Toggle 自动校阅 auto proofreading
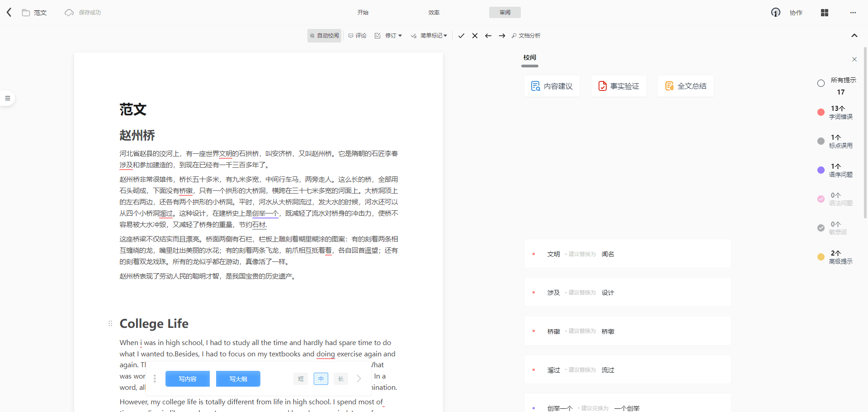Screen dimensions: 868x412 point(324,36)
